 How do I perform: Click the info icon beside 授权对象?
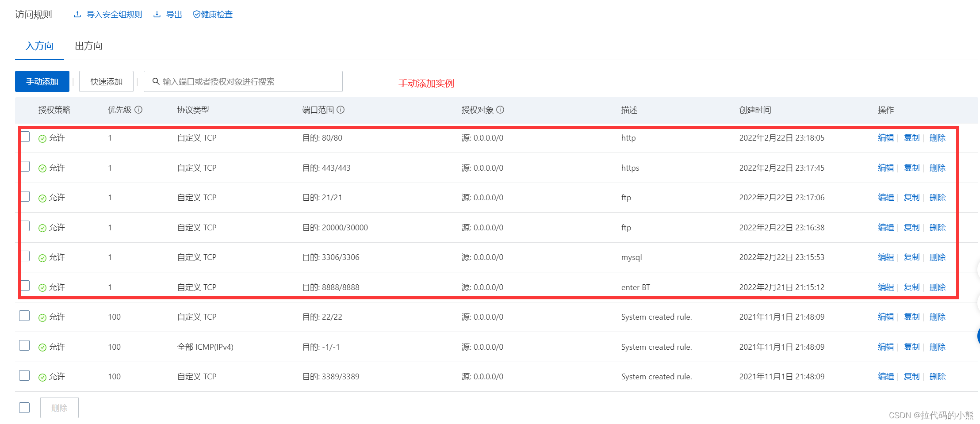pos(500,110)
